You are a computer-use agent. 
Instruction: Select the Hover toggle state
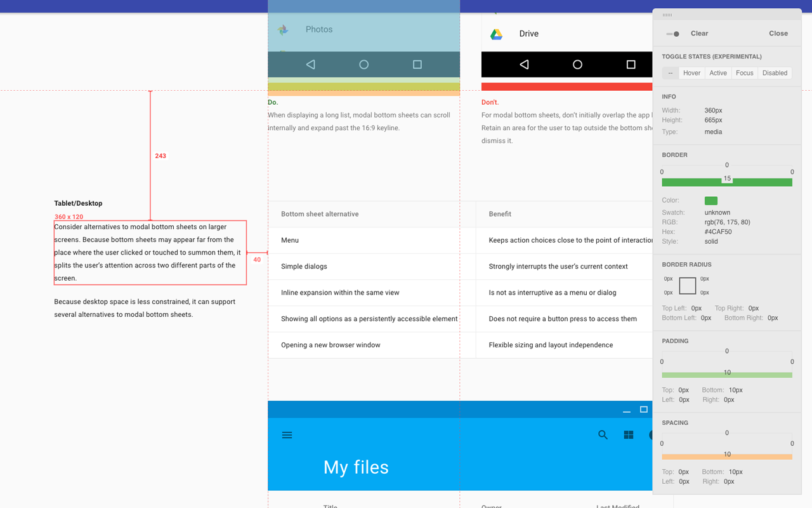[x=691, y=73]
